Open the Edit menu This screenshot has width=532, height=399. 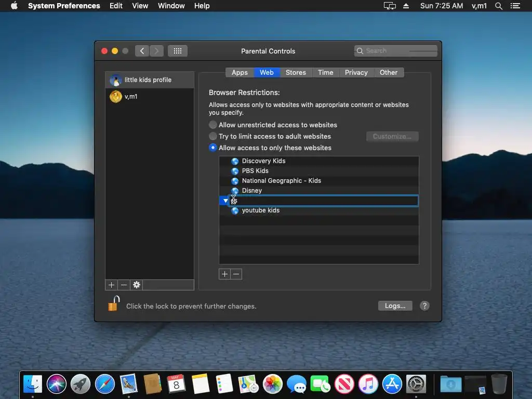(x=116, y=6)
